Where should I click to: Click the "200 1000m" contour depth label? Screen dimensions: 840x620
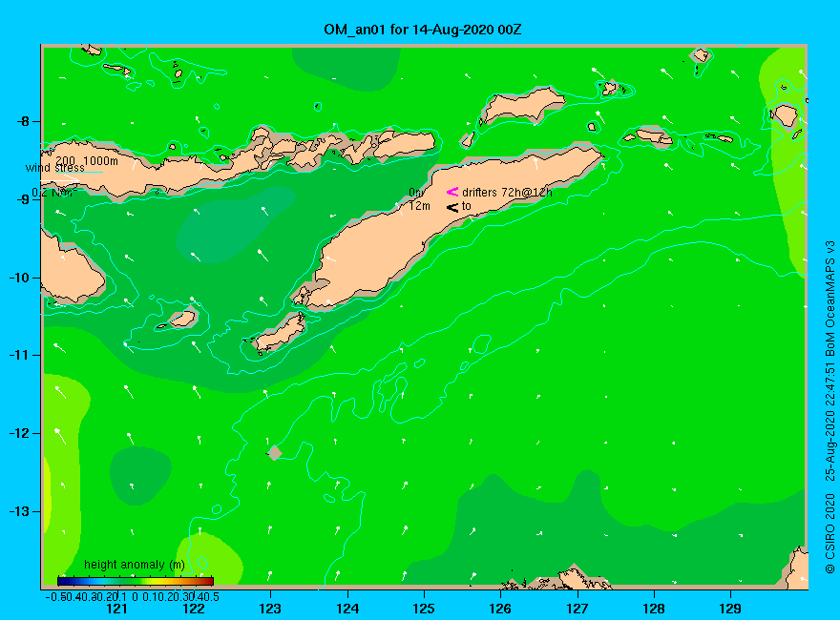pyautogui.click(x=87, y=160)
